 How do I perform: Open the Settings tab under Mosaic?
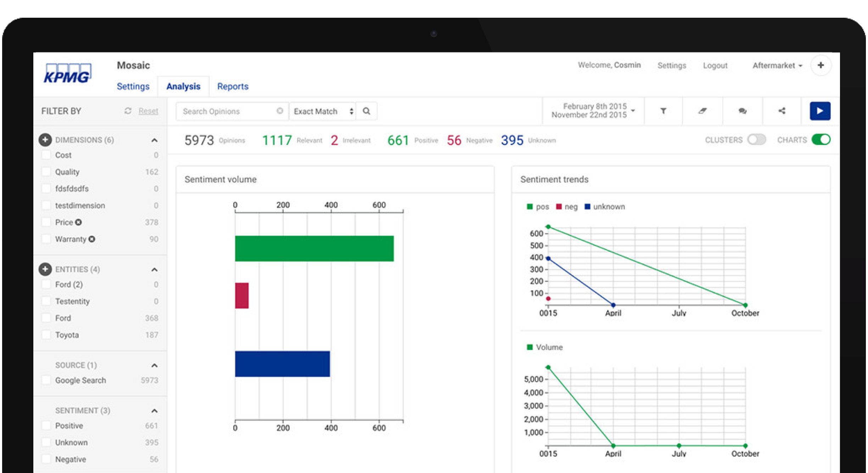click(x=133, y=86)
